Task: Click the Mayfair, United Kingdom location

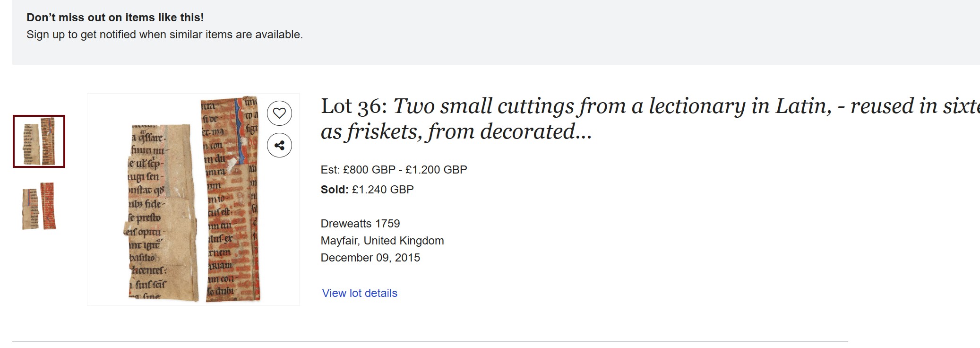Action: pyautogui.click(x=382, y=241)
